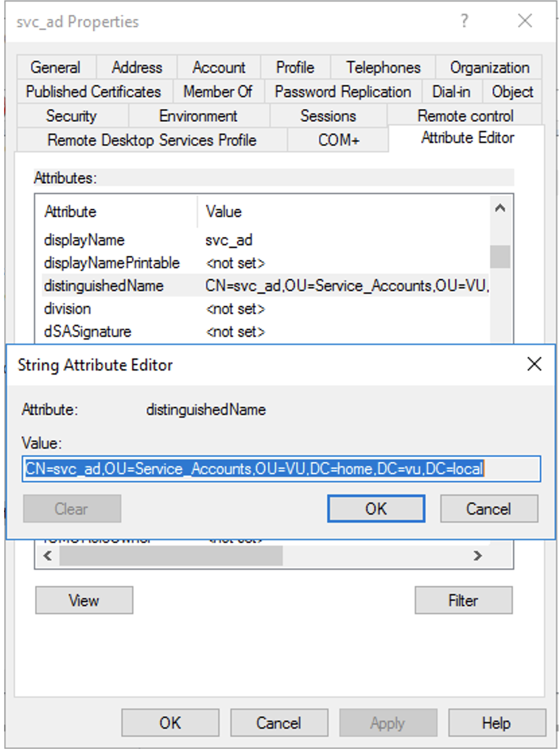Open the Remote Desktop Services Profile tab
The height and width of the screenshot is (749, 560).
coord(151,140)
